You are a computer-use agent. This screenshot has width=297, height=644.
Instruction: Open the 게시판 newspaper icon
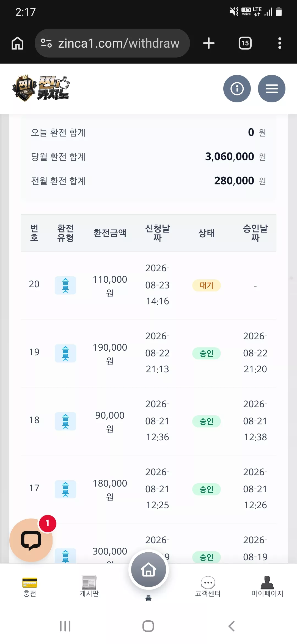(89, 582)
